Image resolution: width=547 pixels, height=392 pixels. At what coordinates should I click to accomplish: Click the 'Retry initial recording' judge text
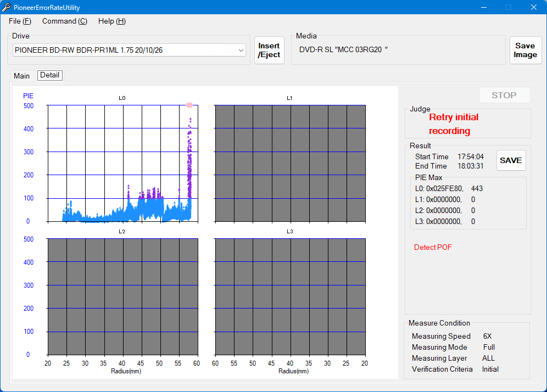point(454,124)
